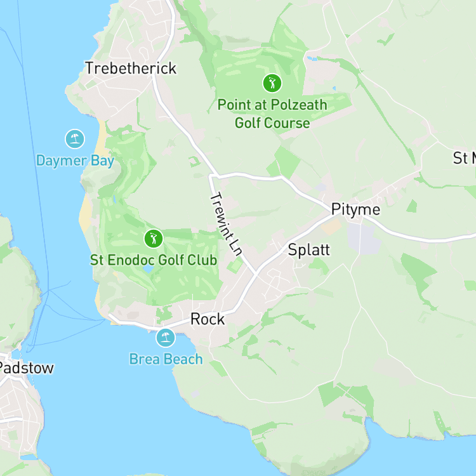Click the Point at Polzeath golf icon
476x476 pixels.
[272, 83]
